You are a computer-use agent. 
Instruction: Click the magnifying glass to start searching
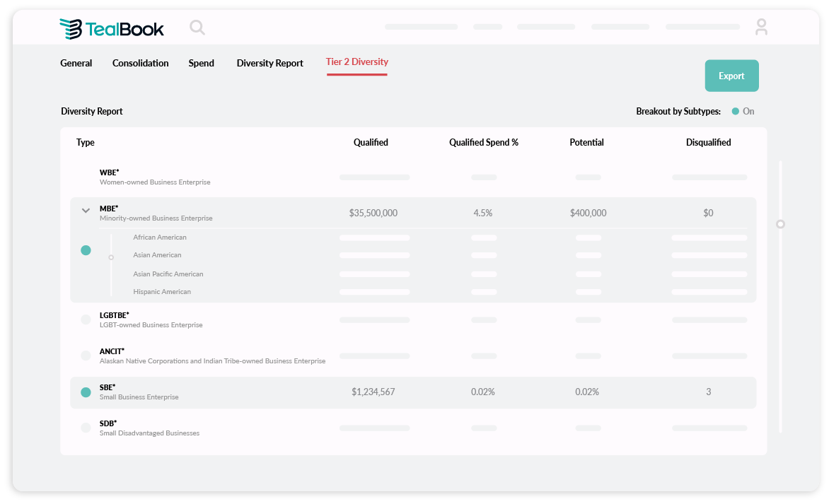[197, 27]
